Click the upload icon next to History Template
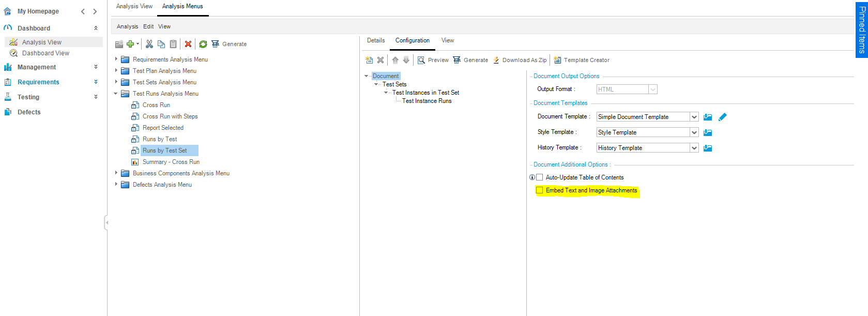This screenshot has height=316, width=868. tap(708, 148)
